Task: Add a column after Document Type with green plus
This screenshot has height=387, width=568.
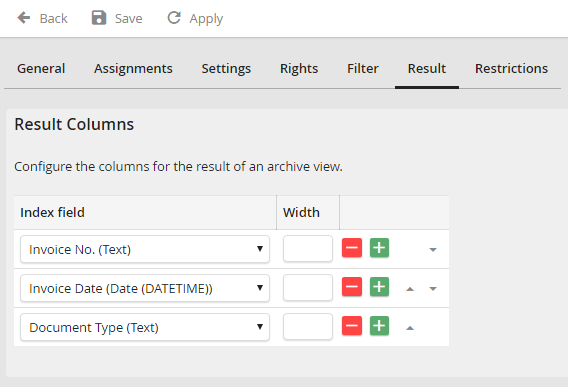Action: [x=379, y=326]
